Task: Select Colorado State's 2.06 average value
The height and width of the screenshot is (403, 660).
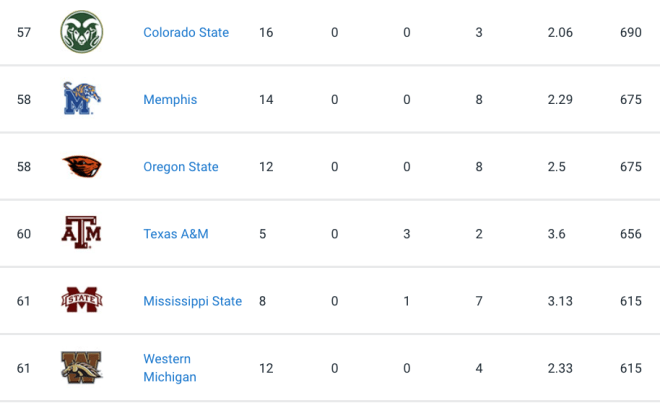Action: pyautogui.click(x=560, y=32)
